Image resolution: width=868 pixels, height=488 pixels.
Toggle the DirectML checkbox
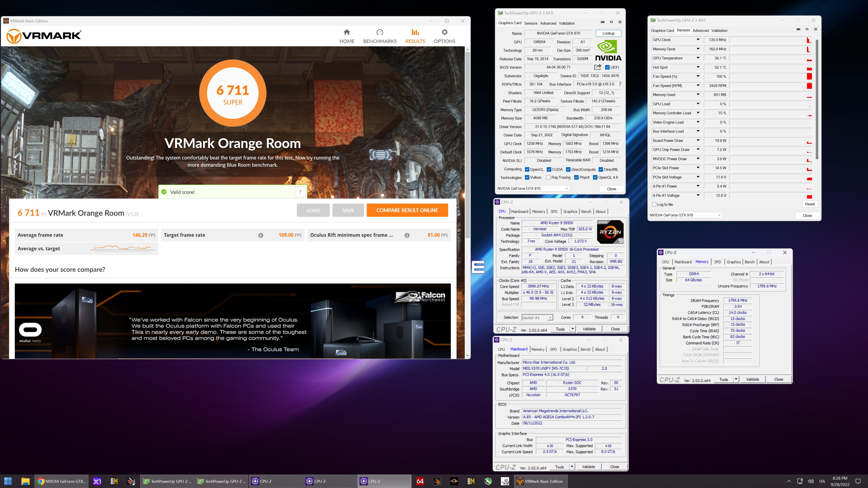click(601, 169)
